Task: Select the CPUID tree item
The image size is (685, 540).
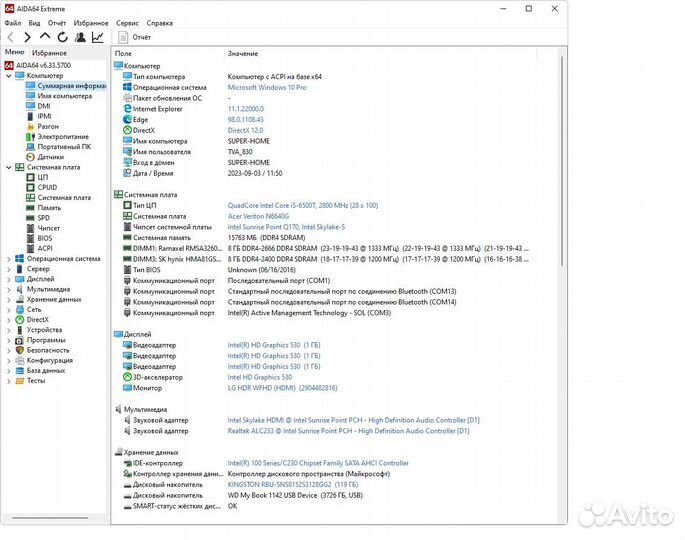Action: click(x=42, y=187)
